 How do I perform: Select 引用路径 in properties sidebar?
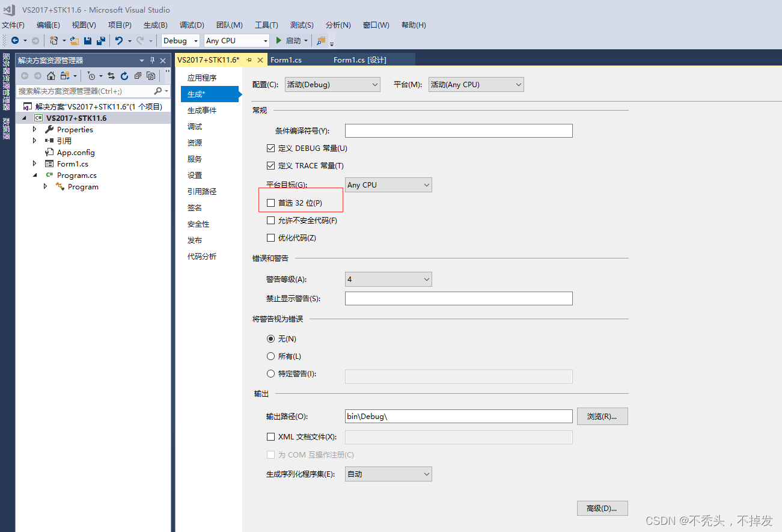click(x=202, y=192)
